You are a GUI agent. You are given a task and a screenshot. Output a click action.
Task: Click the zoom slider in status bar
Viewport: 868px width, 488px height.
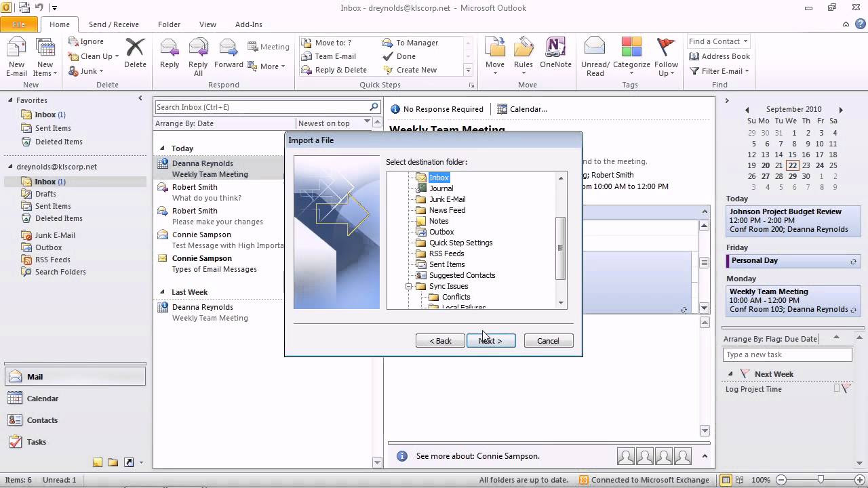(821, 480)
